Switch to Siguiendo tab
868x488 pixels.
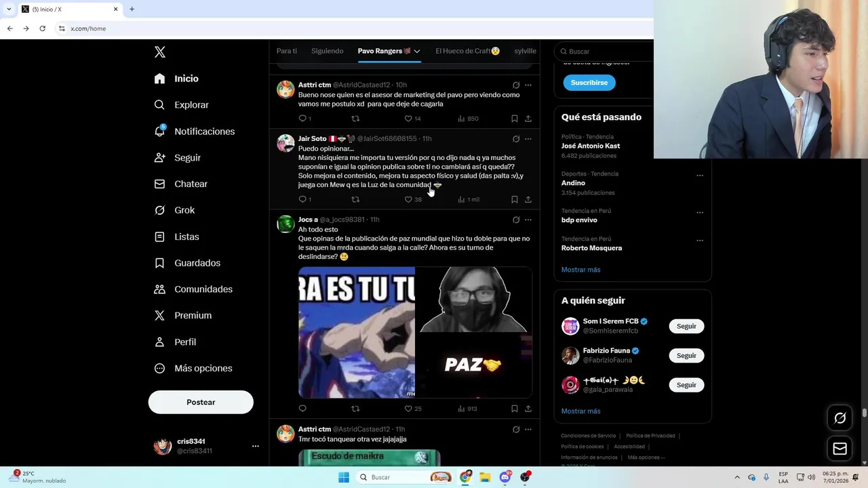click(x=327, y=51)
